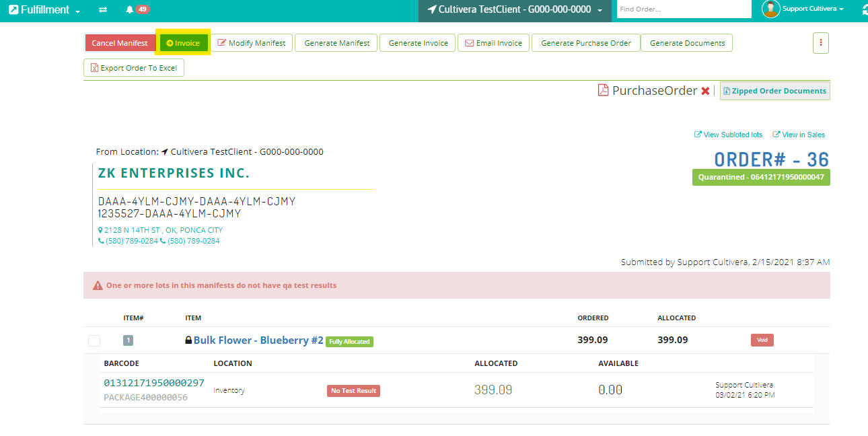Click the 03/02/21 6:20 PM timestamp
The width and height of the screenshot is (868, 436).
pyautogui.click(x=746, y=395)
